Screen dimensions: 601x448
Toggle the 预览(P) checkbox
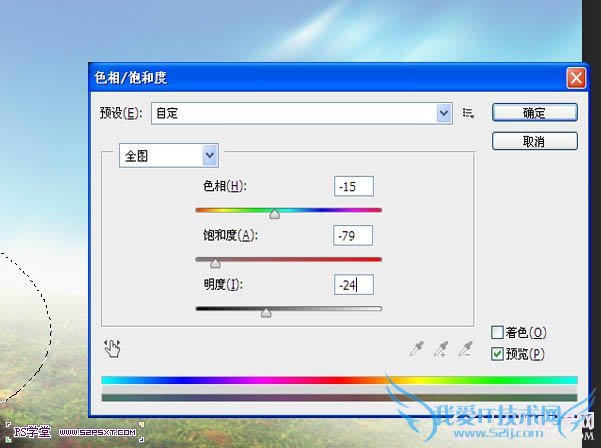pos(497,354)
